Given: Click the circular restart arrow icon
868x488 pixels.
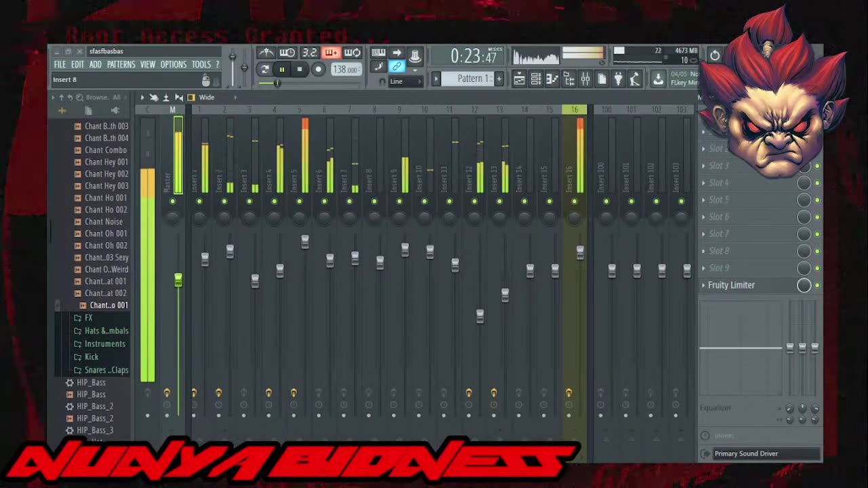Looking at the screenshot, I should point(715,56).
